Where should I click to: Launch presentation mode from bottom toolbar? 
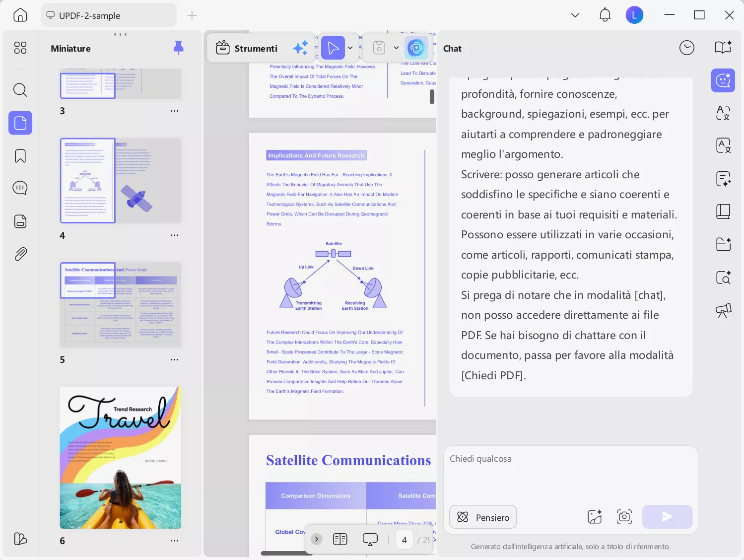[370, 539]
